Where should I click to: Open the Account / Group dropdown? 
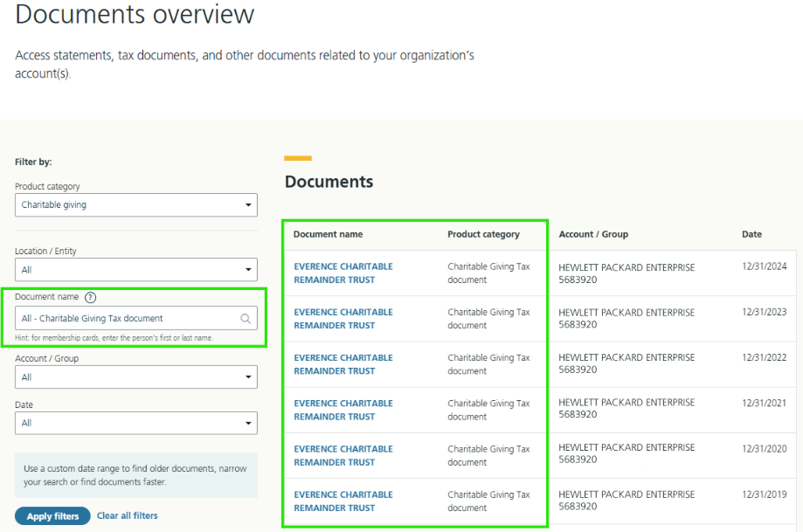click(136, 377)
